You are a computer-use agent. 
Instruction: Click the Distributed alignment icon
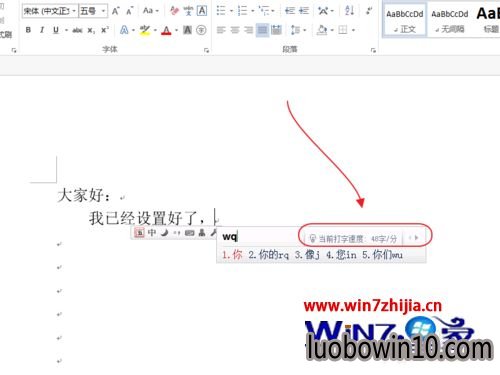click(x=276, y=30)
